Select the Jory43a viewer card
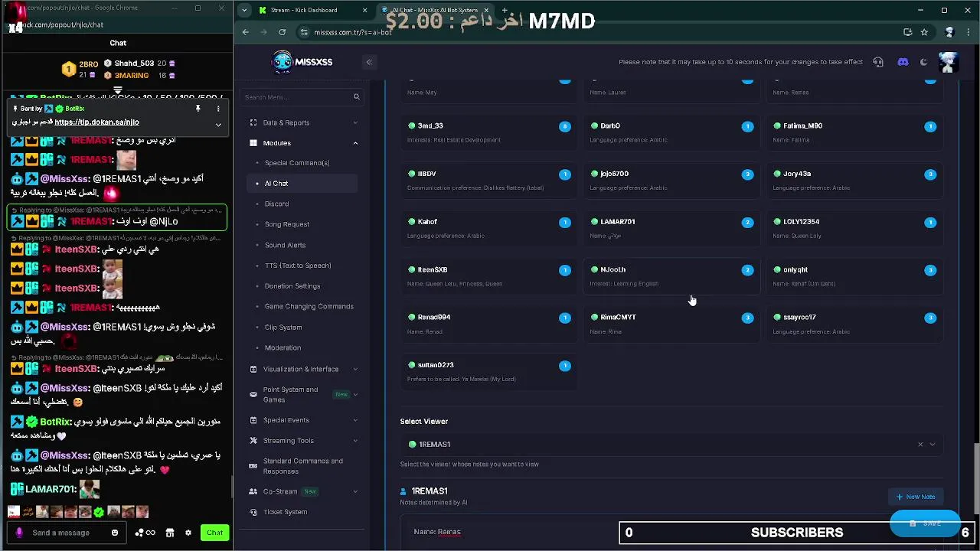980x551 pixels. pos(854,181)
